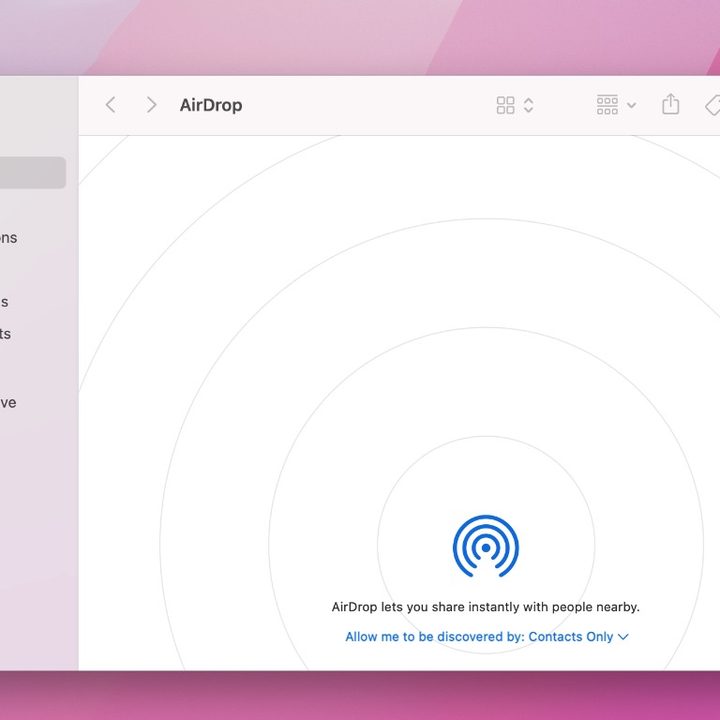
Task: Go forward with the right chevron button
Action: coord(151,105)
